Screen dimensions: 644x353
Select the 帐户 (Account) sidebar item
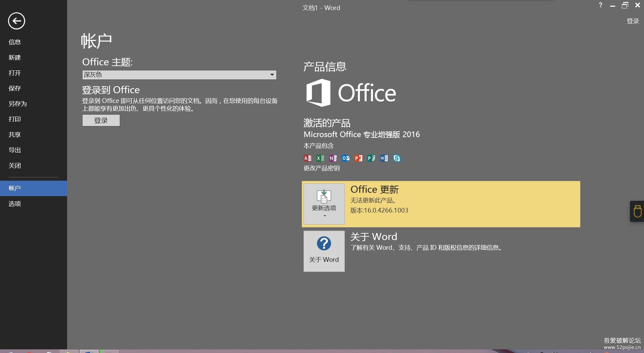(34, 188)
